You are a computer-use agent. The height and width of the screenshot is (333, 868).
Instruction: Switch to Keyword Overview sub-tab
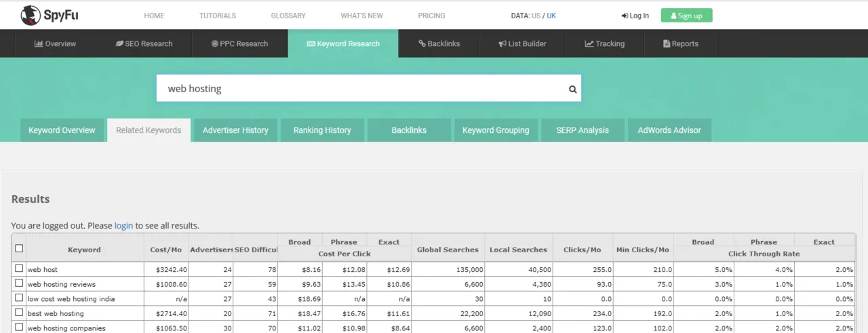point(62,130)
